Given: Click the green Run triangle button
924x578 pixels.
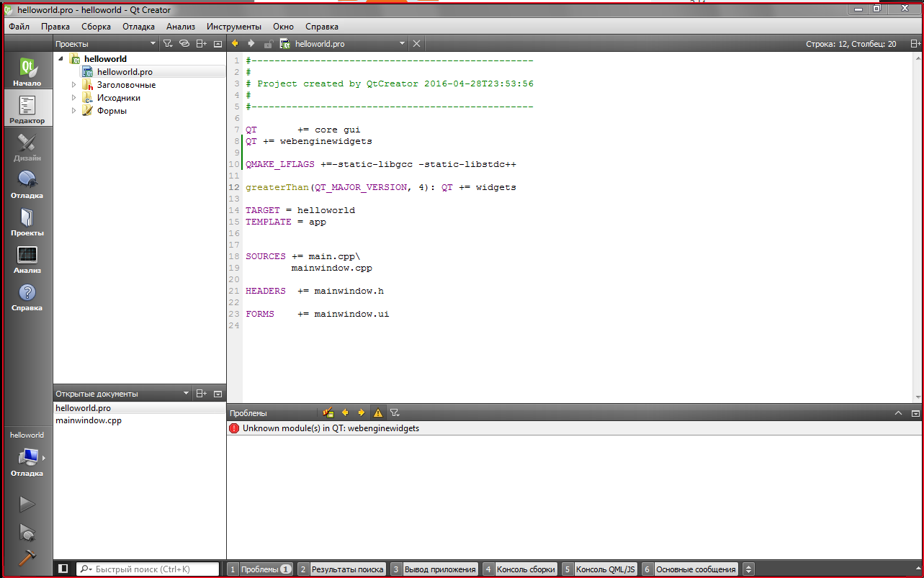Looking at the screenshot, I should click(27, 504).
